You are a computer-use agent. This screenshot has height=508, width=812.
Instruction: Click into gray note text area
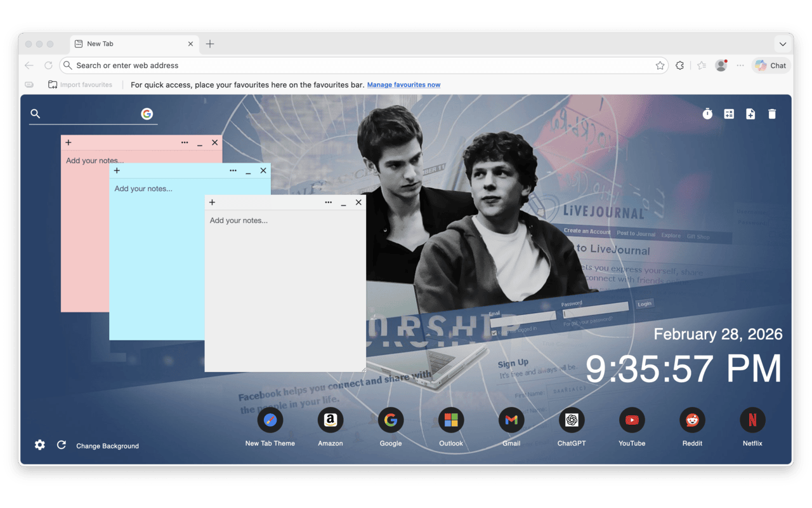[285, 291]
